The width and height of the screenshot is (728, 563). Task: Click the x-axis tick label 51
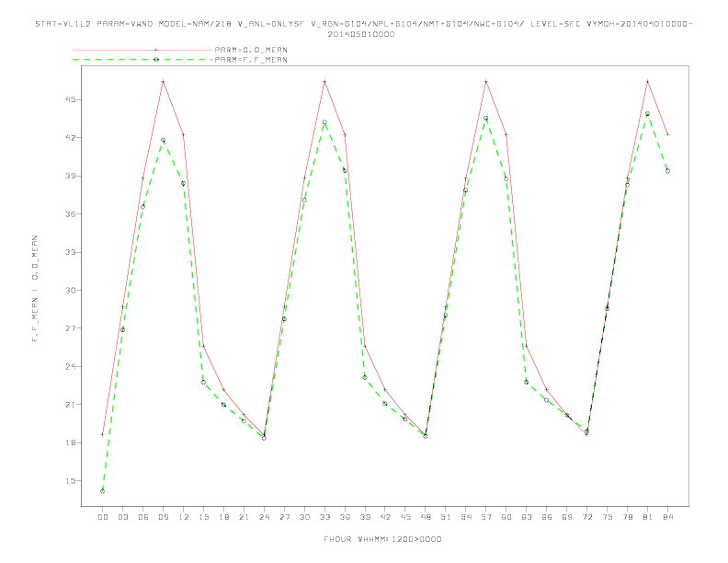pos(446,517)
